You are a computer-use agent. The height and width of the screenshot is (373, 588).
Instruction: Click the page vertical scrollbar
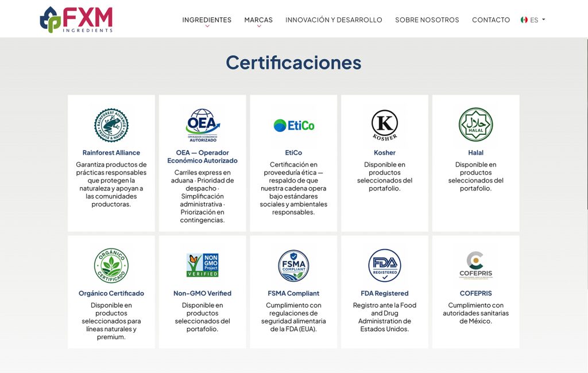(587, 124)
